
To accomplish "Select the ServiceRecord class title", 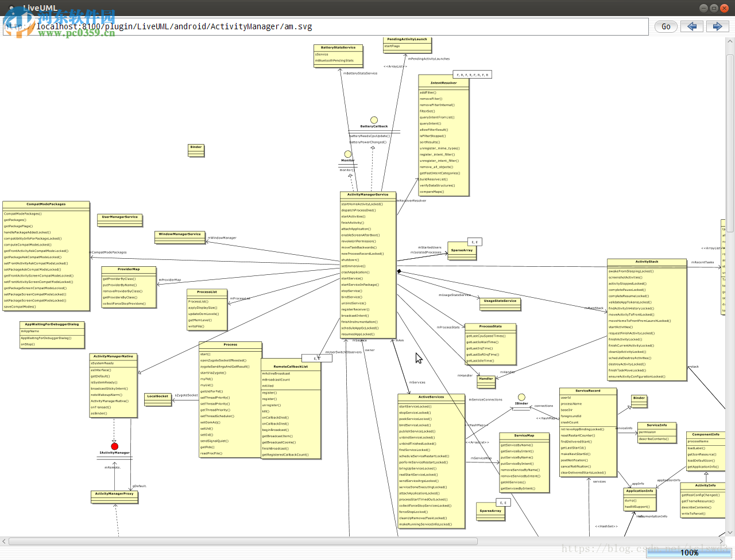I will (588, 391).
